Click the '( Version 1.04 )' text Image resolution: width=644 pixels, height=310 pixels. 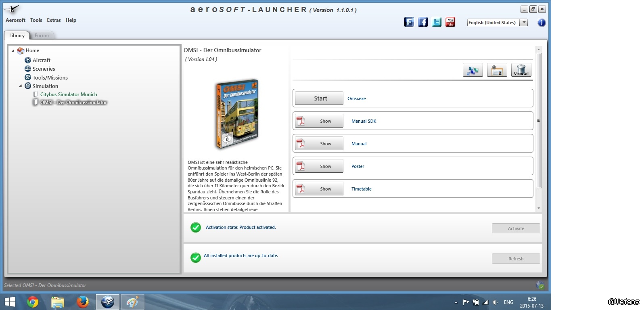(201, 59)
